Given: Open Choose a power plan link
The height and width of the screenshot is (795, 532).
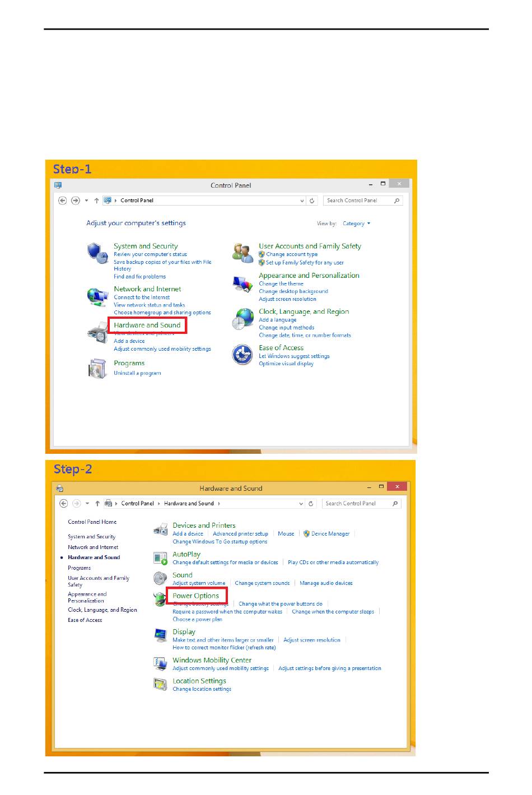Looking at the screenshot, I should pos(198,620).
